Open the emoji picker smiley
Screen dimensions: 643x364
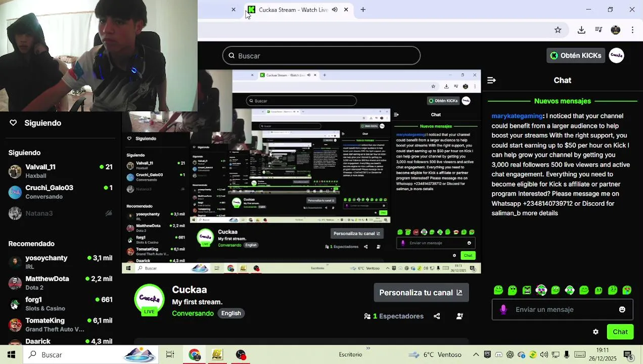[x=622, y=309]
